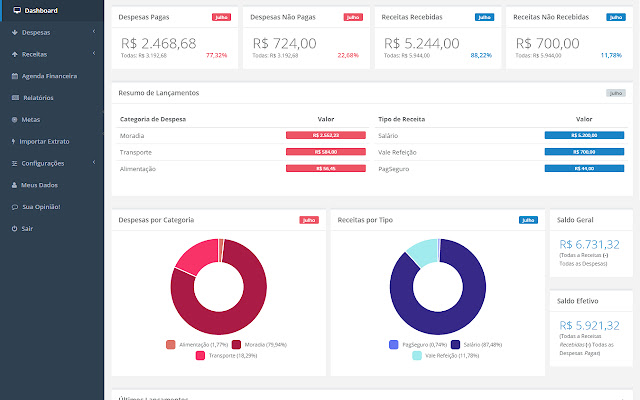Toggle Transporte legend swatch
The height and width of the screenshot is (400, 640).
click(x=200, y=356)
